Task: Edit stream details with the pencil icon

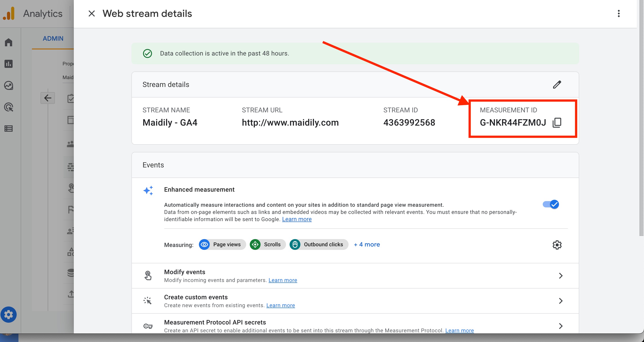Action: click(557, 85)
